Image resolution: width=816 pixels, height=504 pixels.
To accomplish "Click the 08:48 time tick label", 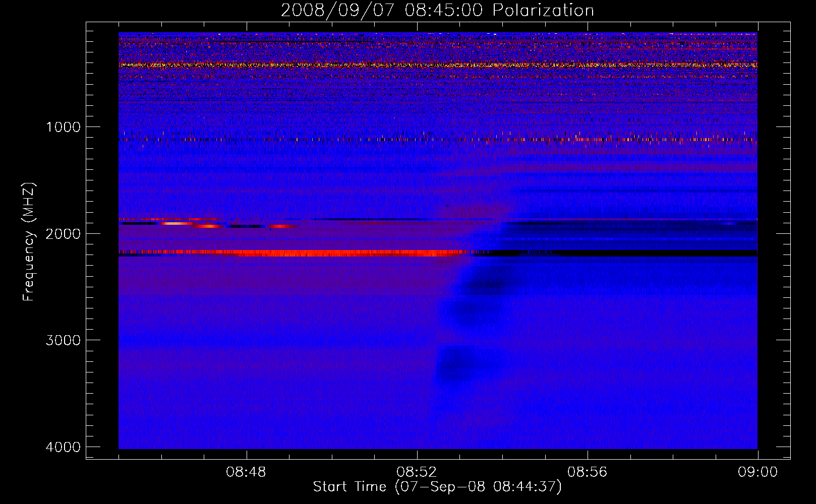I will tap(246, 472).
